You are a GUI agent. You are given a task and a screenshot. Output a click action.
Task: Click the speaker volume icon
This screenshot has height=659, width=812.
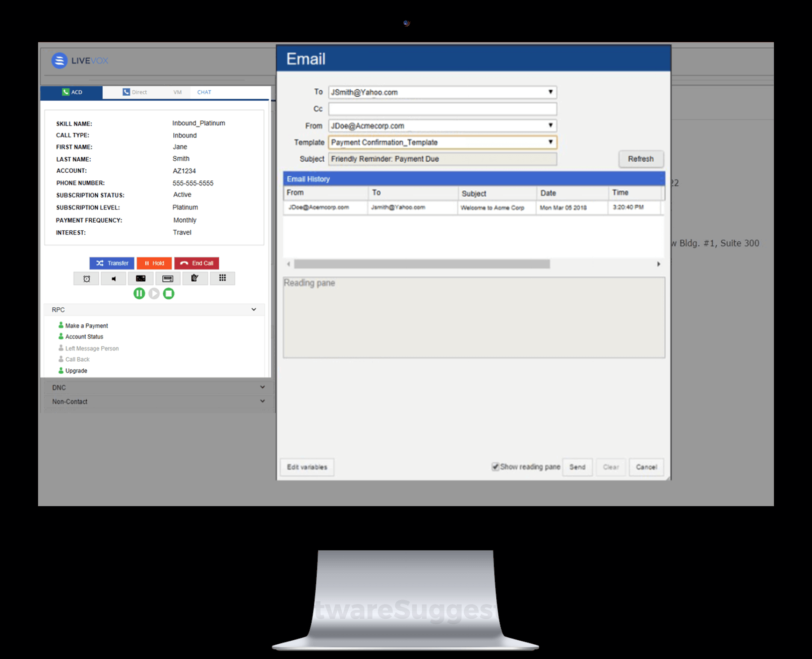coord(113,278)
